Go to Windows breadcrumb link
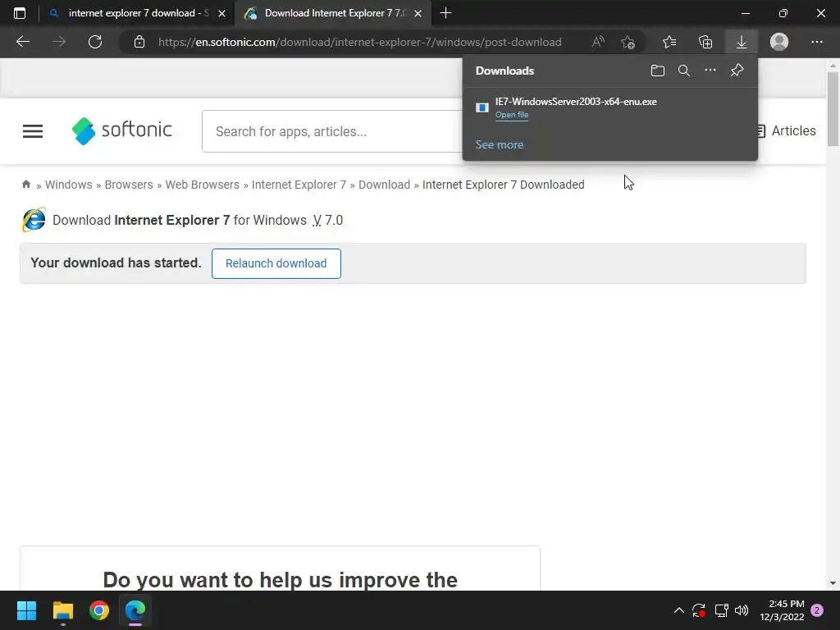The width and height of the screenshot is (840, 630). tap(69, 185)
